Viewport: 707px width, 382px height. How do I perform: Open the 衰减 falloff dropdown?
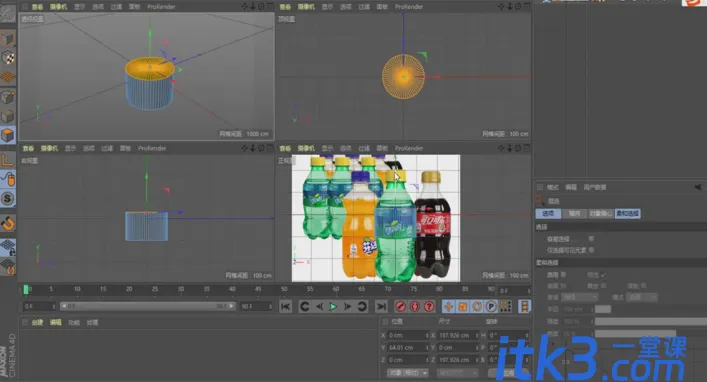(579, 297)
